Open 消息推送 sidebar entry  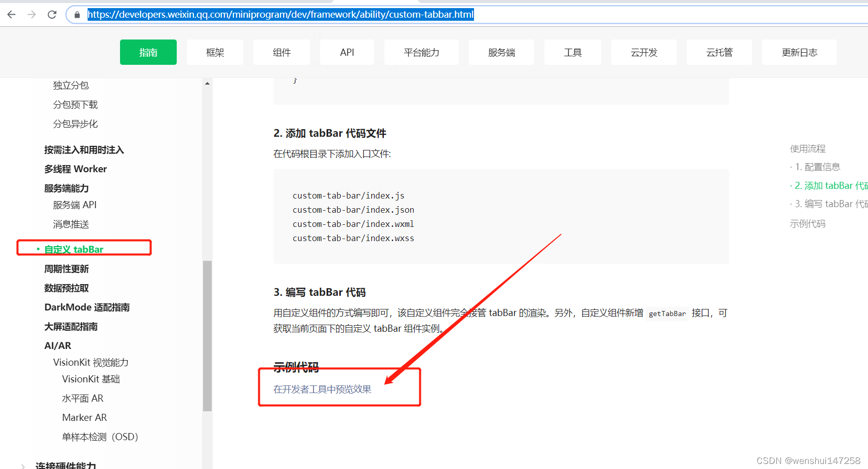[x=71, y=224]
